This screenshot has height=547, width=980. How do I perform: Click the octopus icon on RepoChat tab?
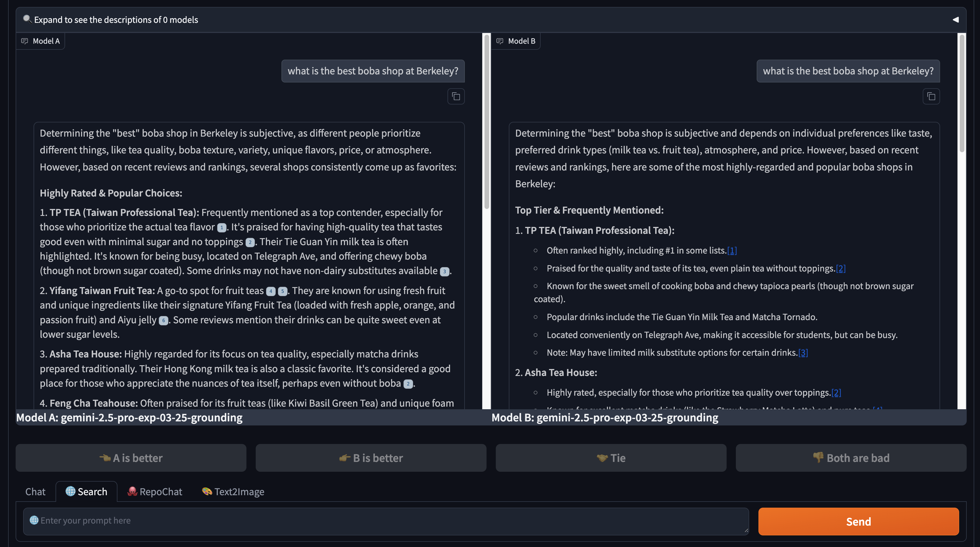point(132,491)
